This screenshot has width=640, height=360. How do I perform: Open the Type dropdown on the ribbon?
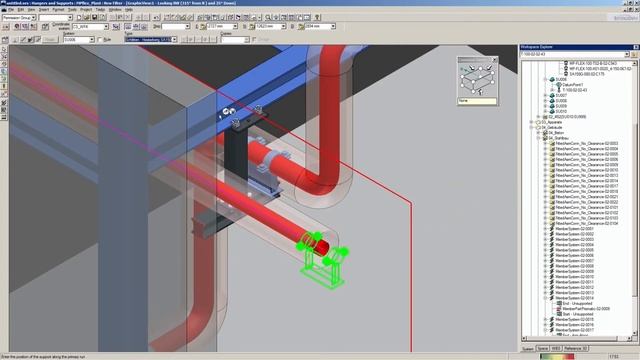174,40
